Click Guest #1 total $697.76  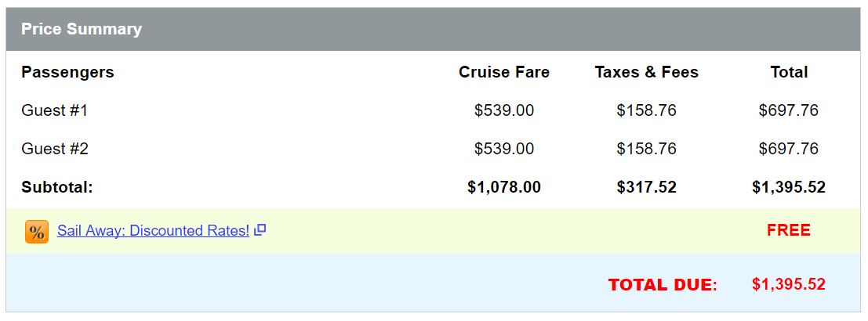(x=789, y=110)
